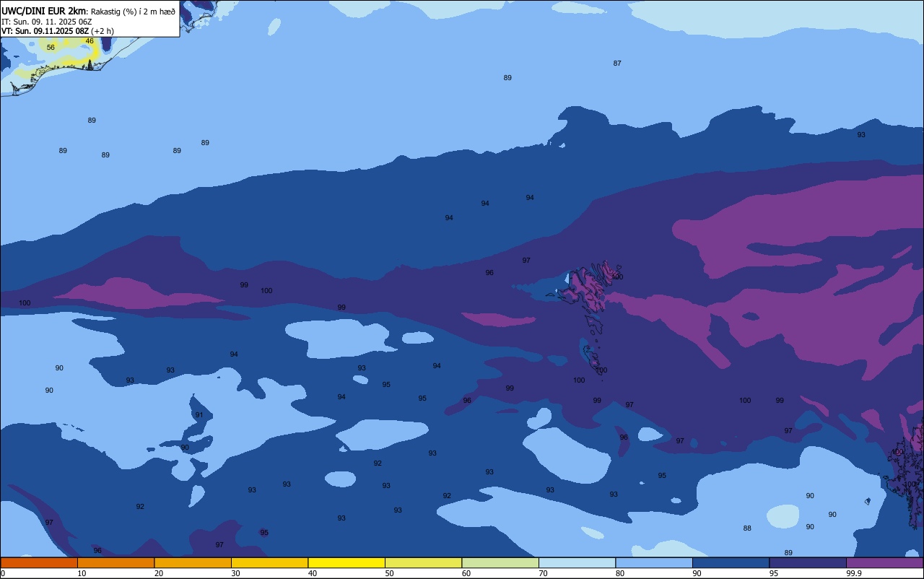This screenshot has width=924, height=579.
Task: Click the 99.9 tick label on the legend
Action: [x=853, y=573]
